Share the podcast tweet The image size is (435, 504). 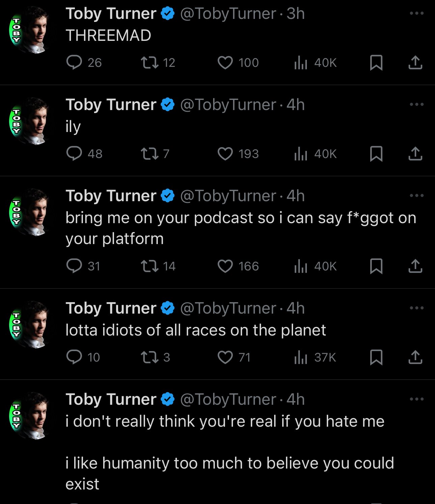[x=415, y=266]
